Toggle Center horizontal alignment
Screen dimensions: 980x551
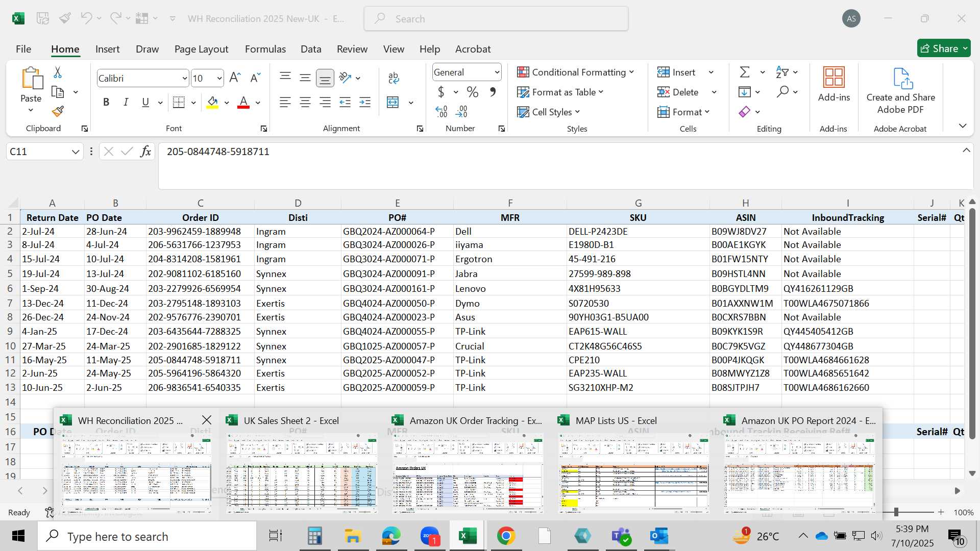[305, 102]
